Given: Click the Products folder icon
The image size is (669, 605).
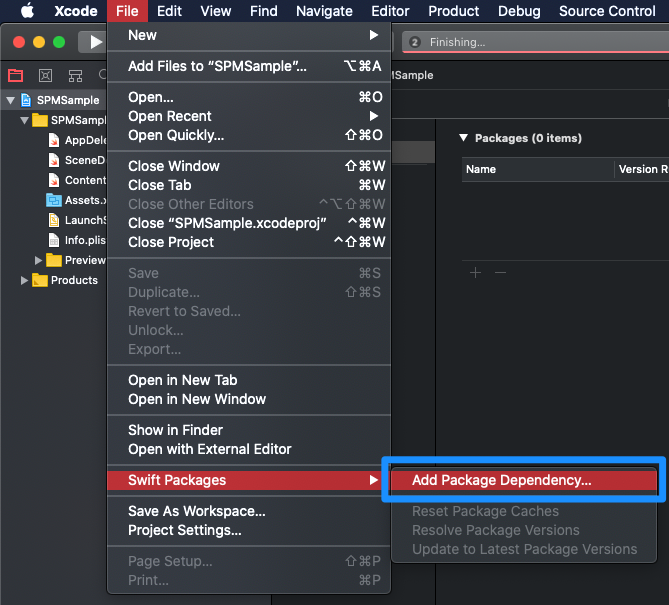Looking at the screenshot, I should point(40,280).
